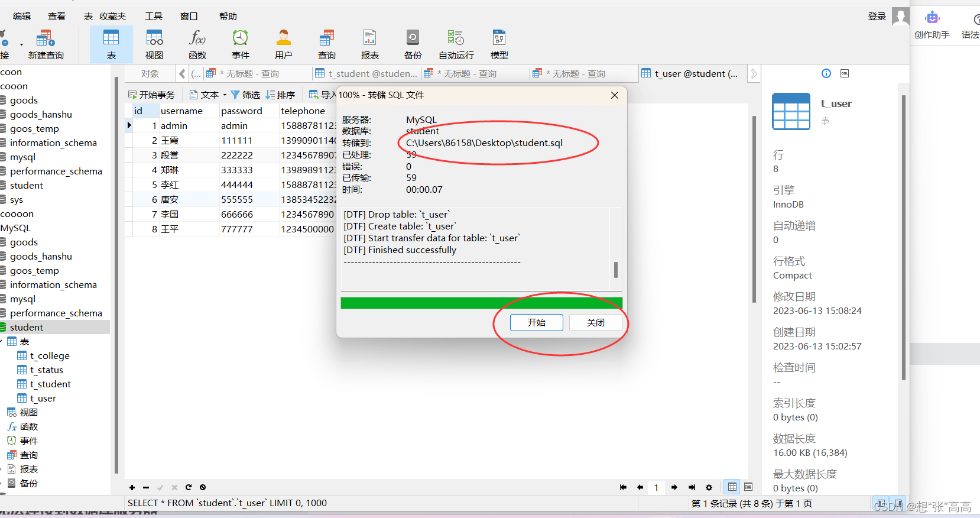This screenshot has height=518, width=980.
Task: Open the 帮助 (Help) menu
Action: [228, 16]
